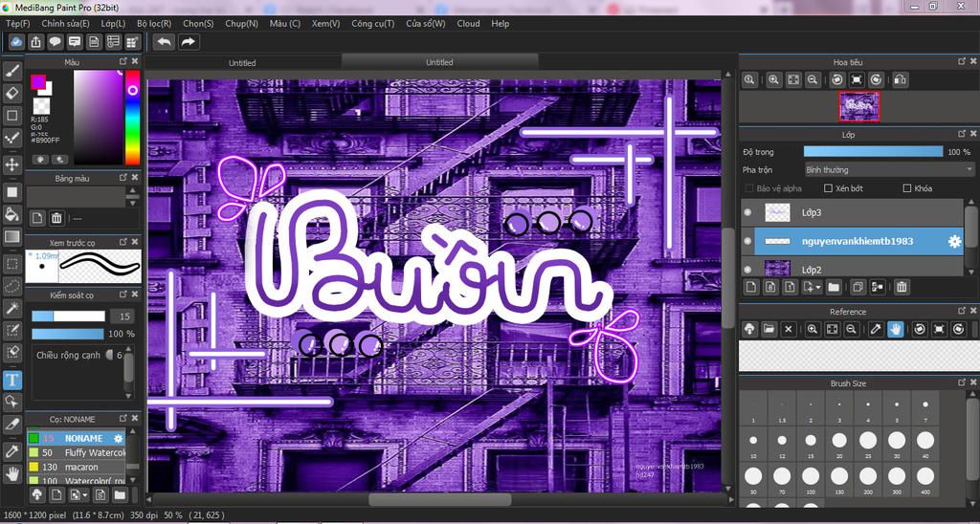Hide the Lớp3 layer

tap(747, 212)
